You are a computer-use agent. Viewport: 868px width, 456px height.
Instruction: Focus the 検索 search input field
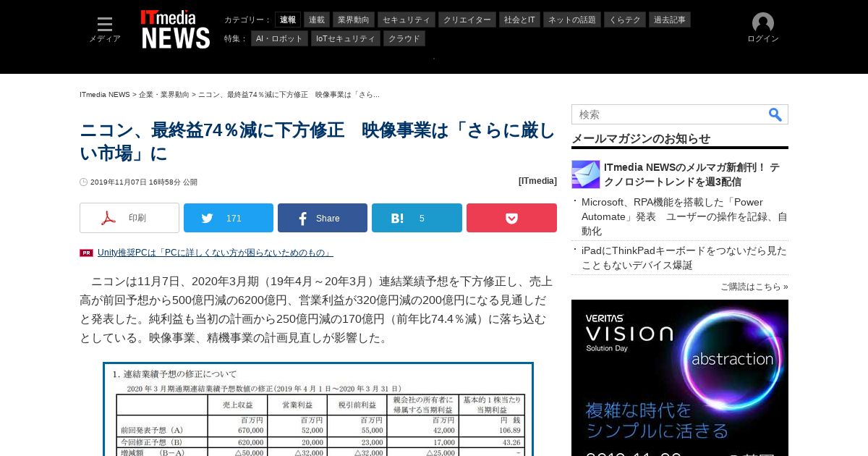click(669, 114)
